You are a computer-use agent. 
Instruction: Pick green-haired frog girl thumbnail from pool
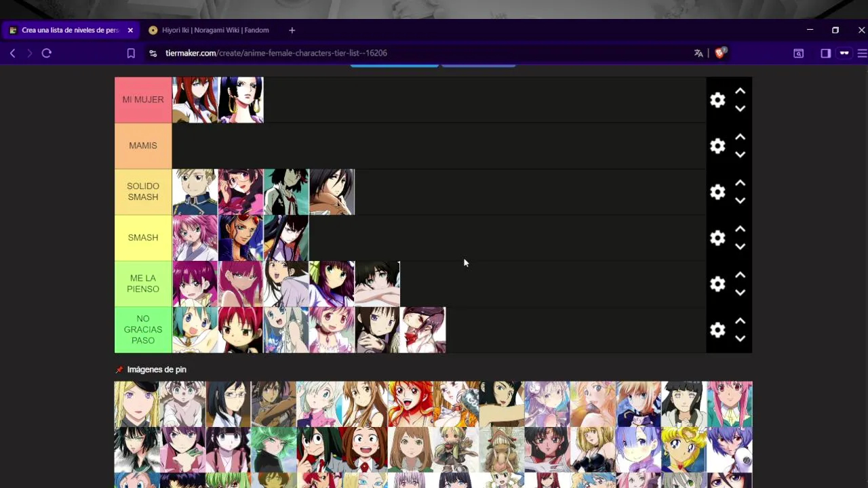(x=319, y=449)
